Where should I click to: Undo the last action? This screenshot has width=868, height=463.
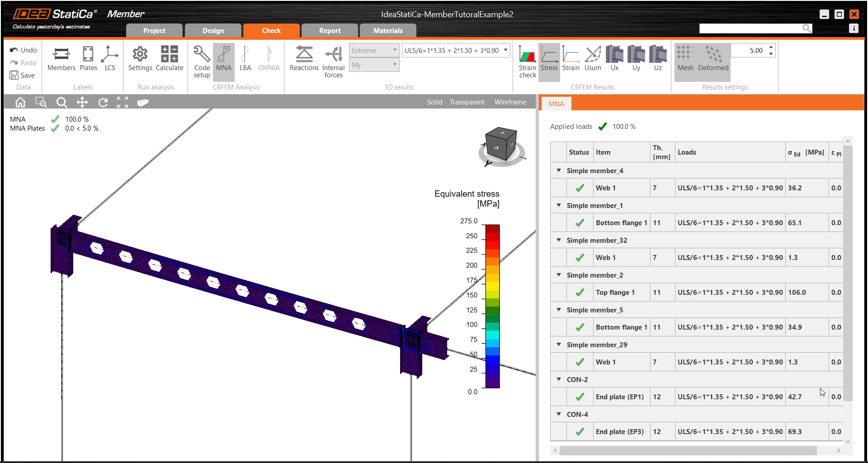pyautogui.click(x=23, y=50)
